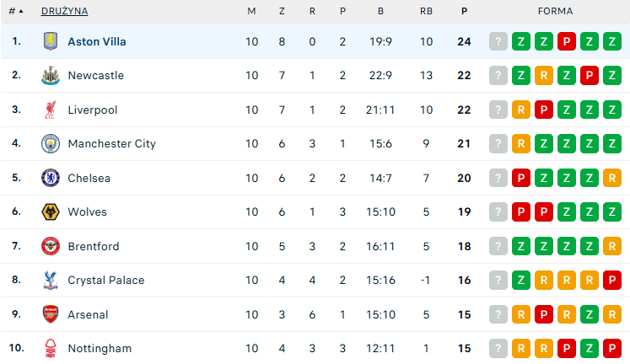Select the Wolves logo icon
The width and height of the screenshot is (630, 364).
51,211
